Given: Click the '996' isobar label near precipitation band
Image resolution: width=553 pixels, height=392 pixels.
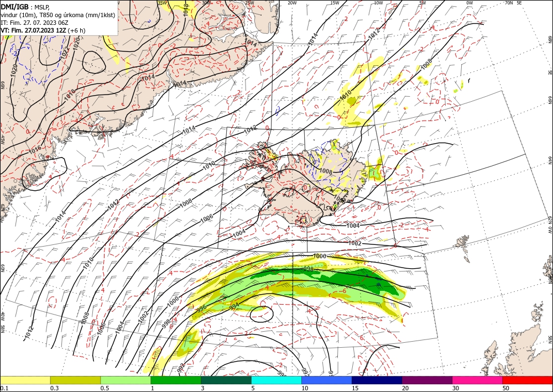Looking at the screenshot, I should point(201,308).
